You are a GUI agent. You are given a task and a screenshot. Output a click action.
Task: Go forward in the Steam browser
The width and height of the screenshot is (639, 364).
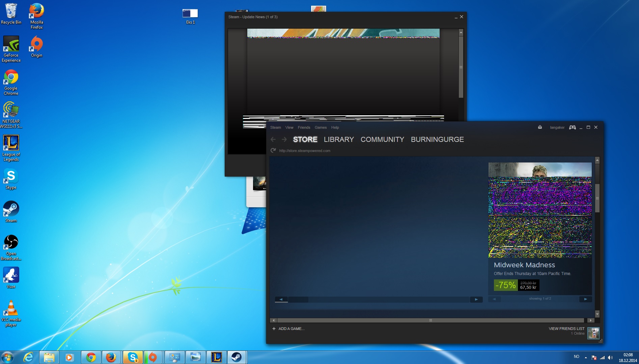[284, 139]
